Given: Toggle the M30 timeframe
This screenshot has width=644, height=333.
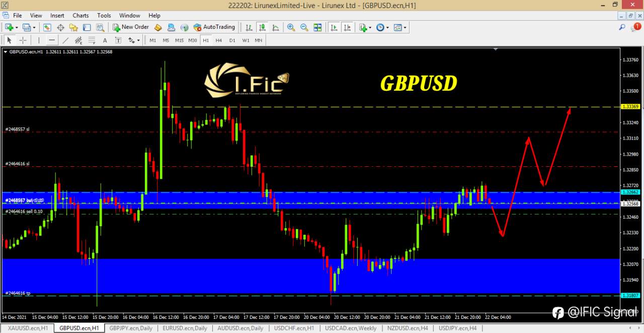Looking at the screenshot, I should pos(192,40).
